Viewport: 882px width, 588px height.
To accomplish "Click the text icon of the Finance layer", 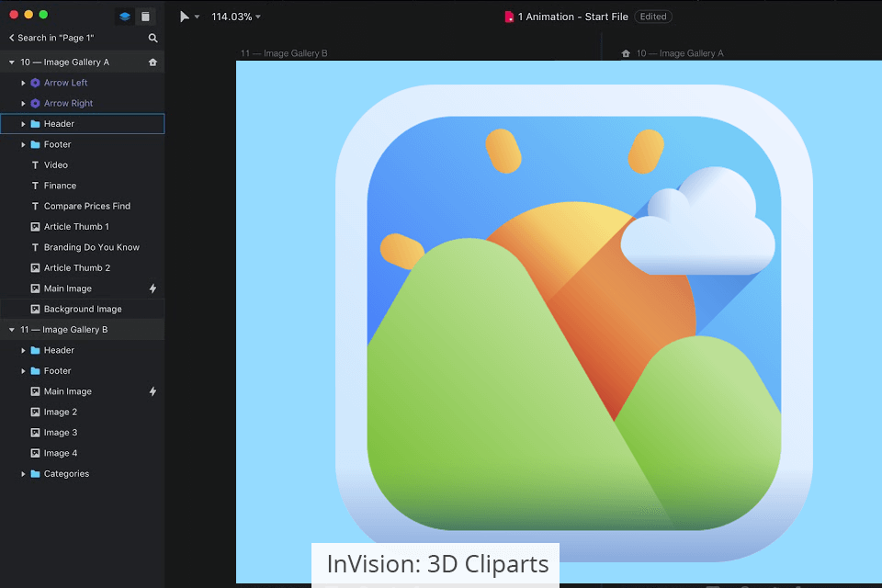I will pos(35,186).
